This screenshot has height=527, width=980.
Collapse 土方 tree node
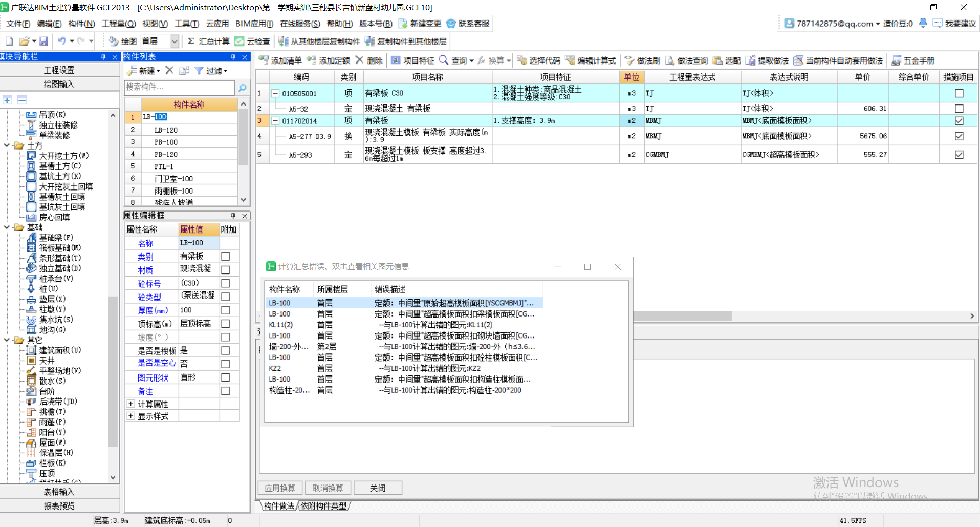(7, 145)
